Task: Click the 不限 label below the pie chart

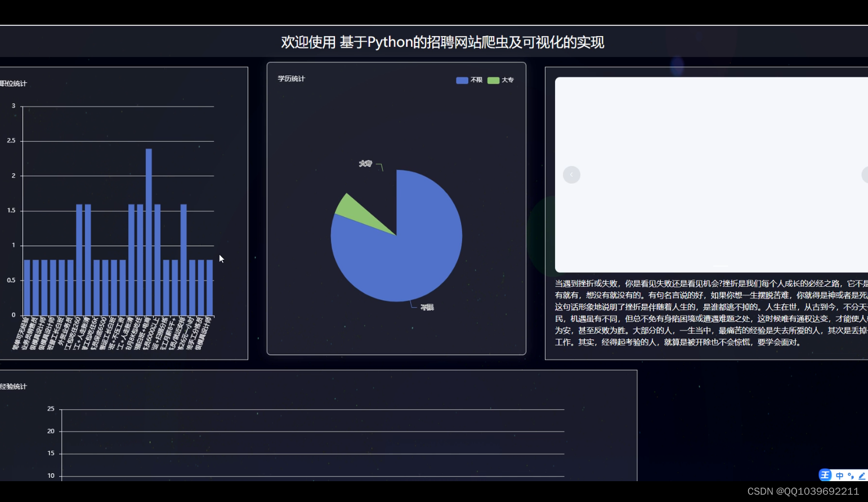Action: tap(426, 306)
